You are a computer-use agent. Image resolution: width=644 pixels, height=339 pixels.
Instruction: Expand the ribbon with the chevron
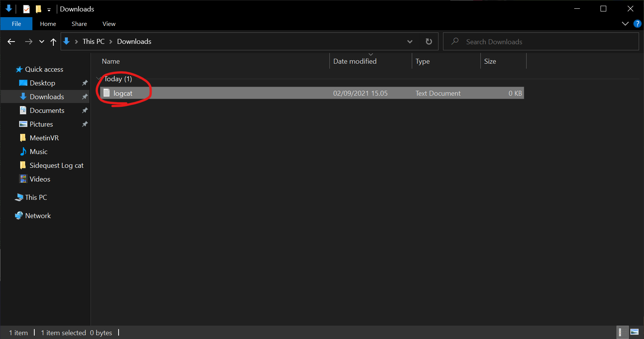click(625, 24)
